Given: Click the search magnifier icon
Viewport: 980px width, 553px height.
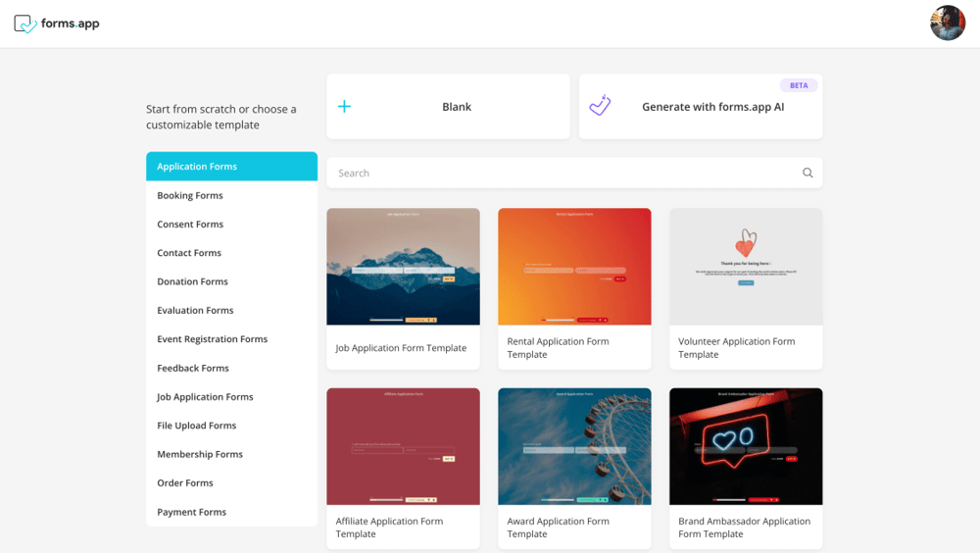Looking at the screenshot, I should pyautogui.click(x=808, y=173).
